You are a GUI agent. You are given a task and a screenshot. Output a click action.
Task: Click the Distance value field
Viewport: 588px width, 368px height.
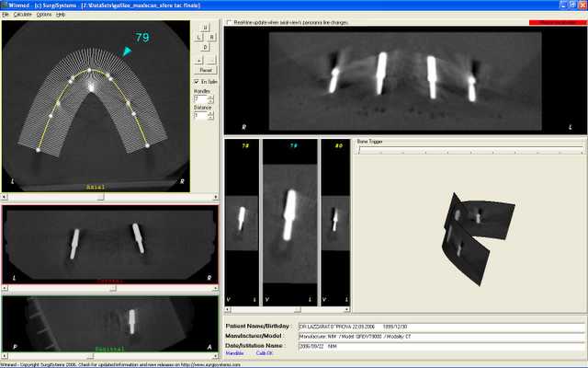(x=200, y=116)
